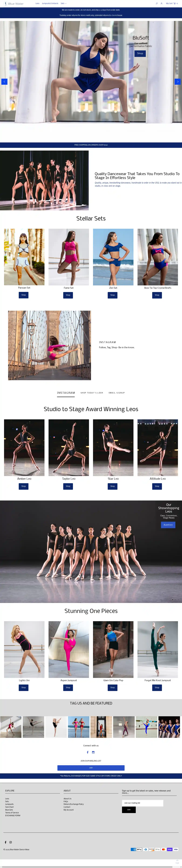The height and width of the screenshot is (868, 182).
Task: Switch to EMAIL SIGNUP tab
Action: coord(117,393)
